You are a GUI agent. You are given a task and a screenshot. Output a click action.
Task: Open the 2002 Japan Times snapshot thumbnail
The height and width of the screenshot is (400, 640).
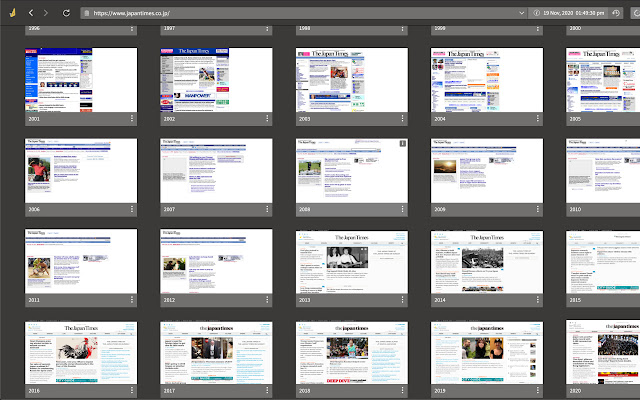click(x=216, y=80)
